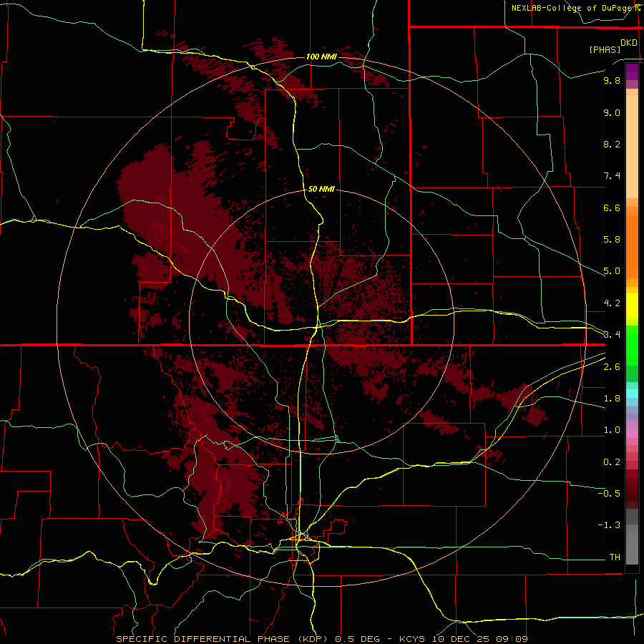The image size is (644, 644).
Task: Select the -1.3 scale value
Action: [609, 525]
